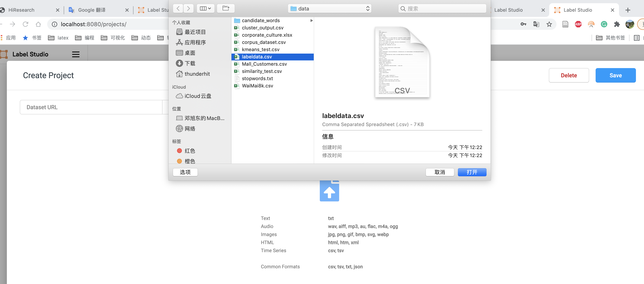Open the Chrome extensions puzzle icon

[x=617, y=24]
